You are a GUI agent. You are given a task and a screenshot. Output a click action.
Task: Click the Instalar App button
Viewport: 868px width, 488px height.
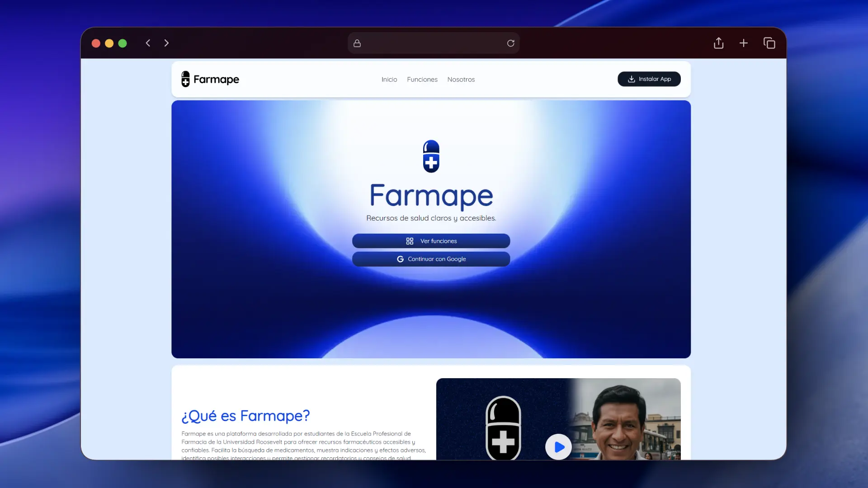click(x=649, y=79)
